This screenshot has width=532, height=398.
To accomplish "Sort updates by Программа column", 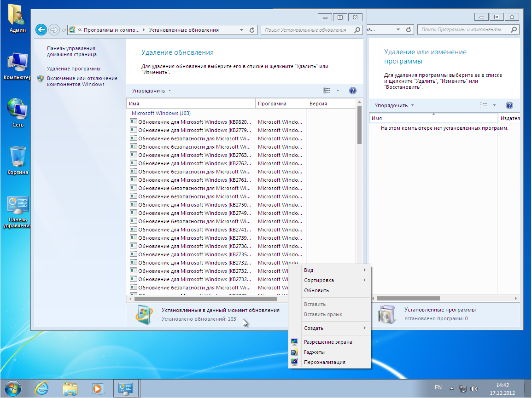I will point(281,104).
